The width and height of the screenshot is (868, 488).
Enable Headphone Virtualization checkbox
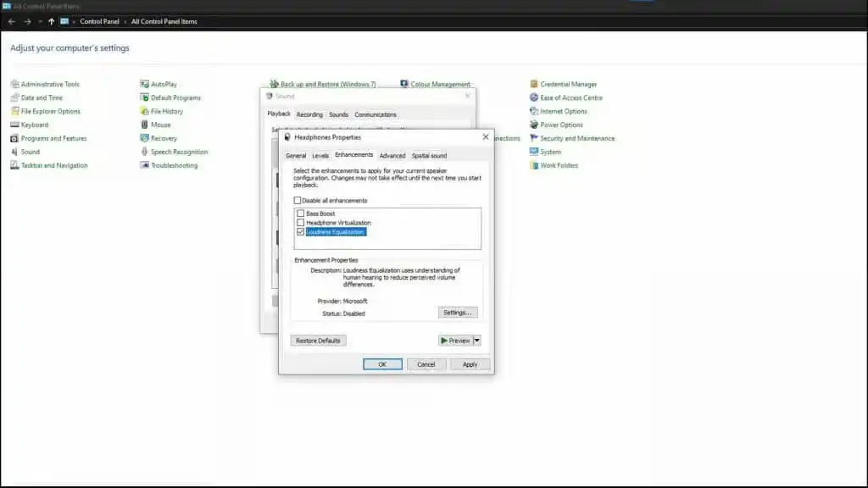coord(301,223)
